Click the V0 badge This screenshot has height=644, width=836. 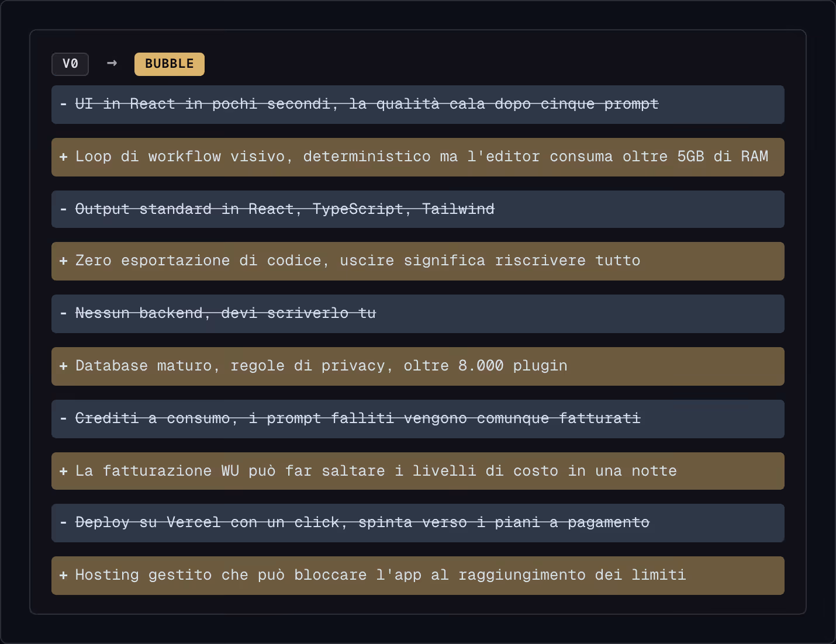[x=70, y=64]
